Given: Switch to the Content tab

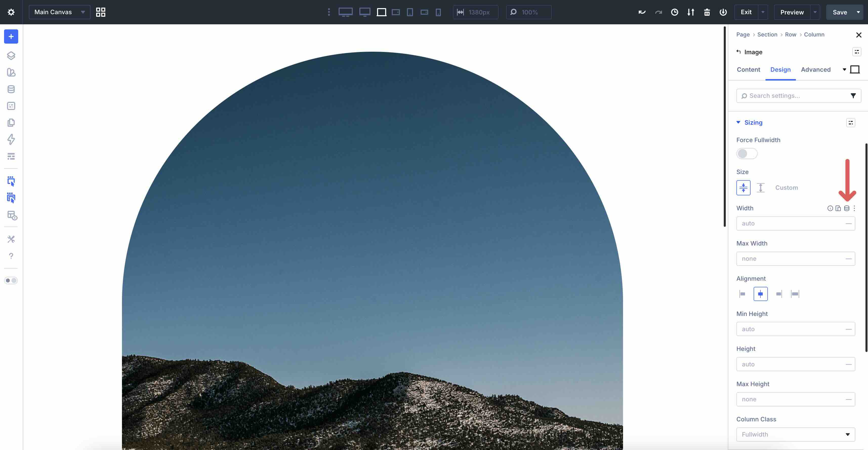Looking at the screenshot, I should coord(748,69).
